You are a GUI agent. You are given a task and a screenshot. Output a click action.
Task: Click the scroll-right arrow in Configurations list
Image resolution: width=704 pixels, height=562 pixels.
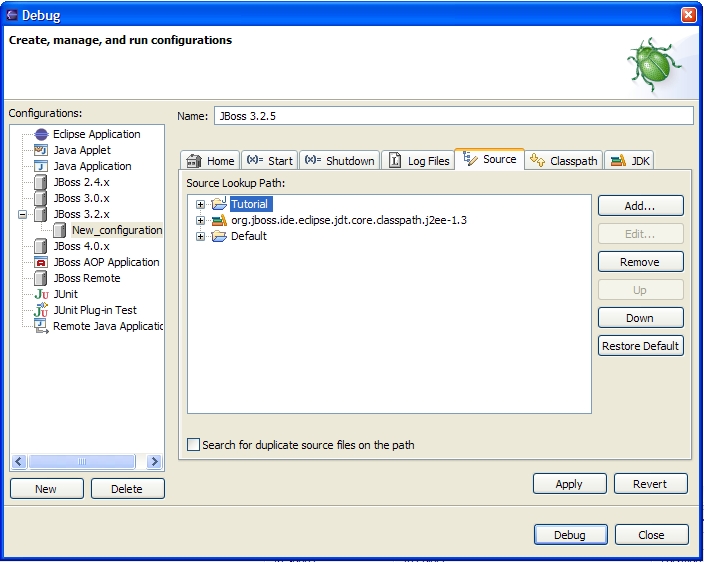coord(154,461)
